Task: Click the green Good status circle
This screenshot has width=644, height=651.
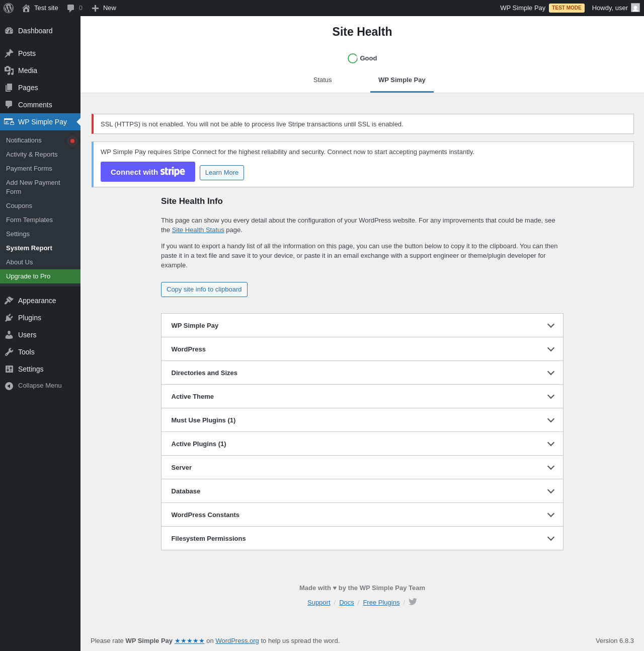Action: (353, 58)
